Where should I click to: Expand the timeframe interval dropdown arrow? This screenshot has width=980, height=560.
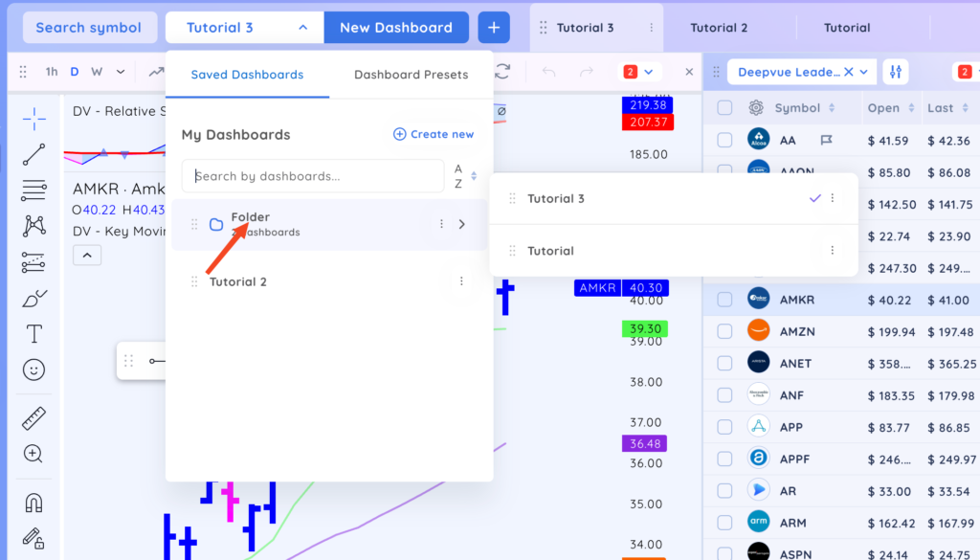pos(121,72)
